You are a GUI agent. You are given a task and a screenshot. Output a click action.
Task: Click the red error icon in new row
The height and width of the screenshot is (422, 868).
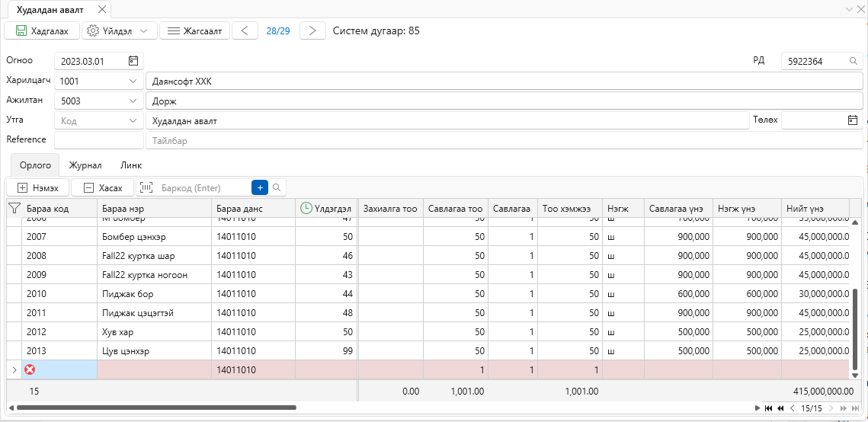[x=30, y=370]
